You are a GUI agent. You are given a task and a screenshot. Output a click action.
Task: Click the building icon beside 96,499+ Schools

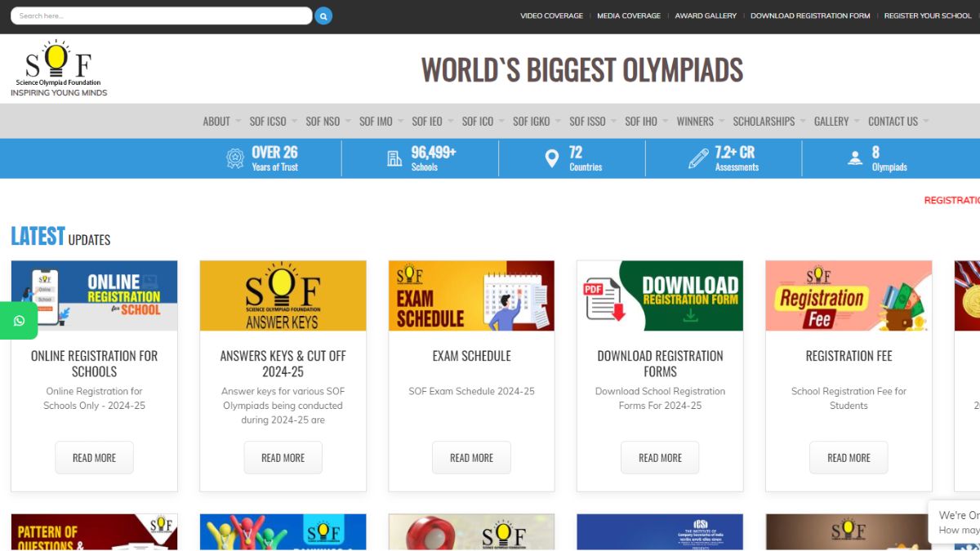[x=394, y=158]
